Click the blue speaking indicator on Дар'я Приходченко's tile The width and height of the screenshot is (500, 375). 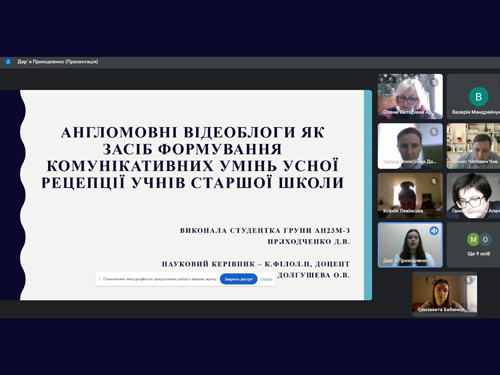pyautogui.click(x=434, y=231)
